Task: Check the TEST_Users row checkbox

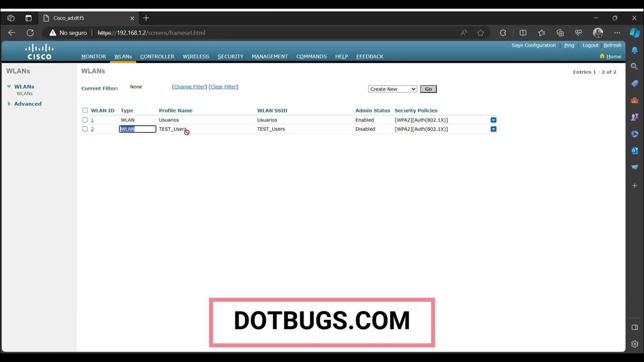Action: [85, 129]
